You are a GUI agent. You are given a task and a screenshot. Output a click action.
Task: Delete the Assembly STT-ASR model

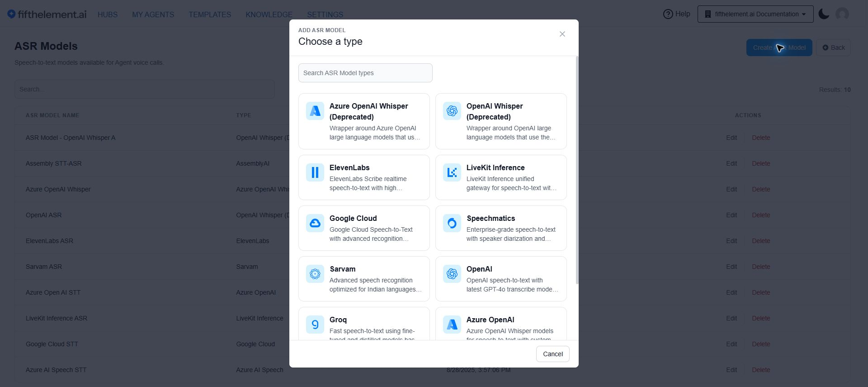pos(761,163)
